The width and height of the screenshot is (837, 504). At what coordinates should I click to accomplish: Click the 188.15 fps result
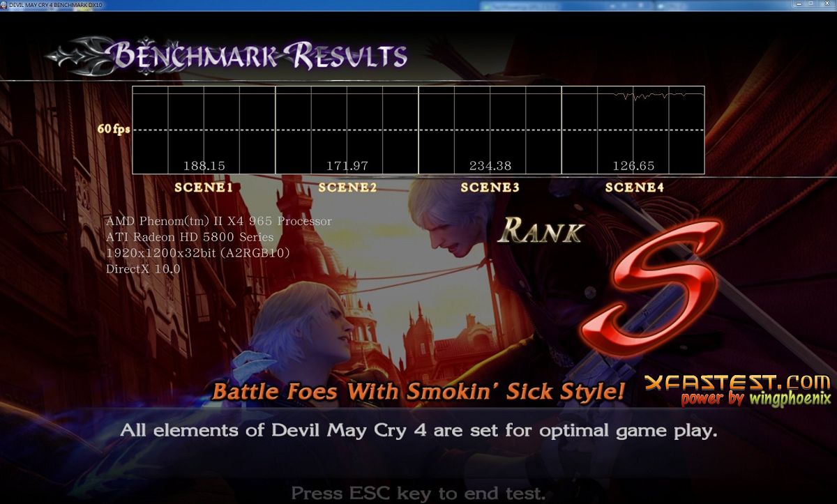204,166
